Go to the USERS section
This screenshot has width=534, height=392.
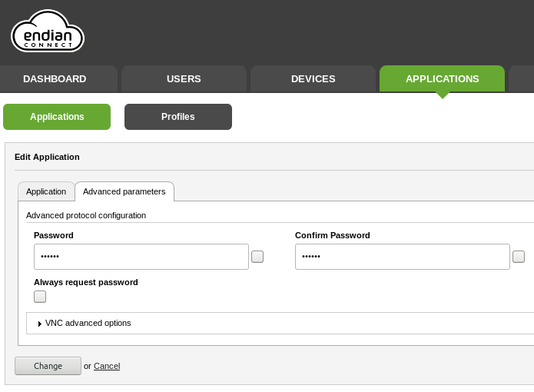pos(184,79)
